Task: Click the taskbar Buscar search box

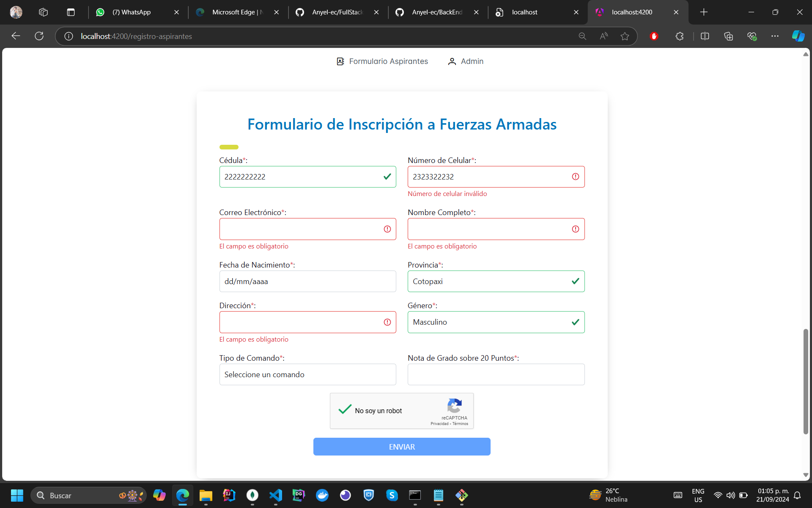Action: tap(88, 495)
